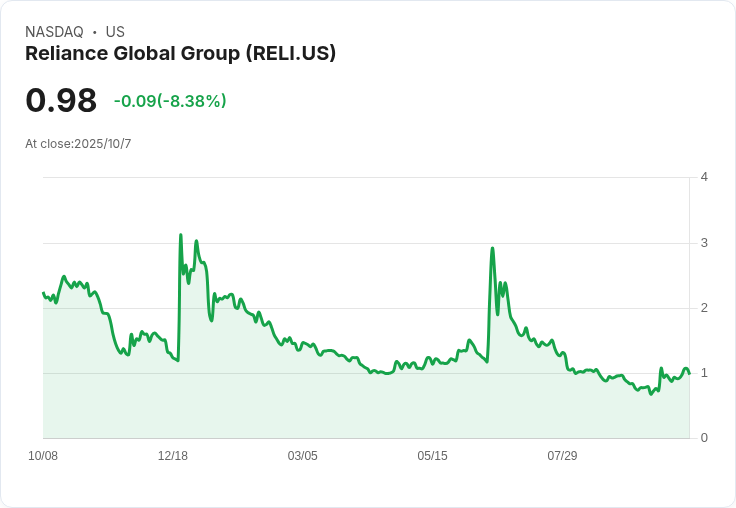The height and width of the screenshot is (508, 736).
Task: Select the 03/05 date on the x-axis
Action: pyautogui.click(x=303, y=456)
